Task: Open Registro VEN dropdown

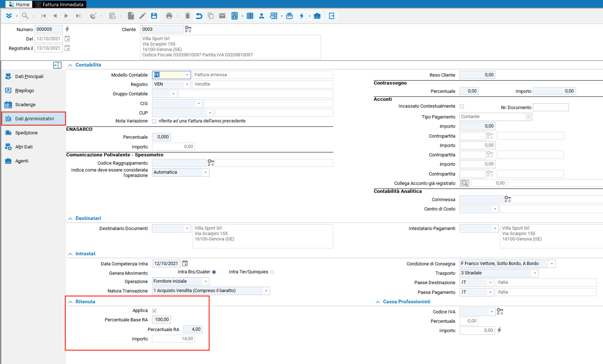Action: point(187,84)
